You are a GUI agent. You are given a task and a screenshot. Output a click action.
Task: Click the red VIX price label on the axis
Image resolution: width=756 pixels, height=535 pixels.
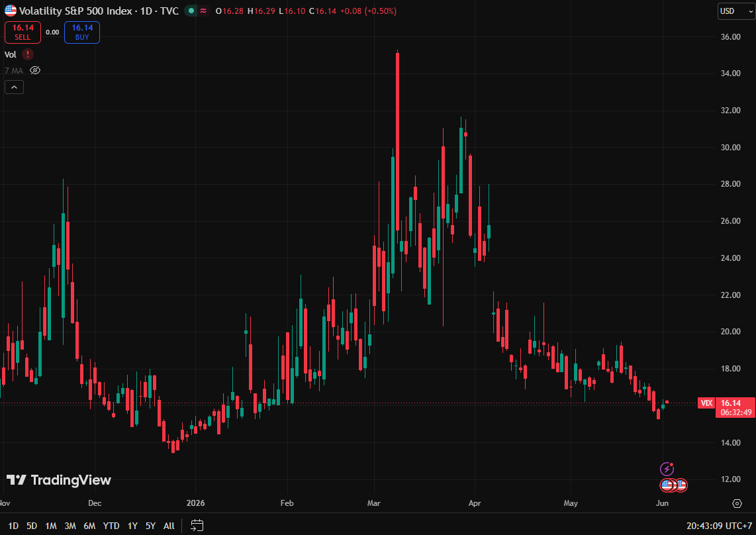pos(706,403)
